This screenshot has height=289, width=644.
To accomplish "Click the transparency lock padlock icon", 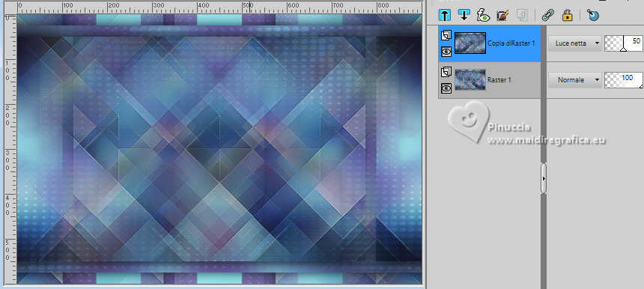I will [567, 16].
